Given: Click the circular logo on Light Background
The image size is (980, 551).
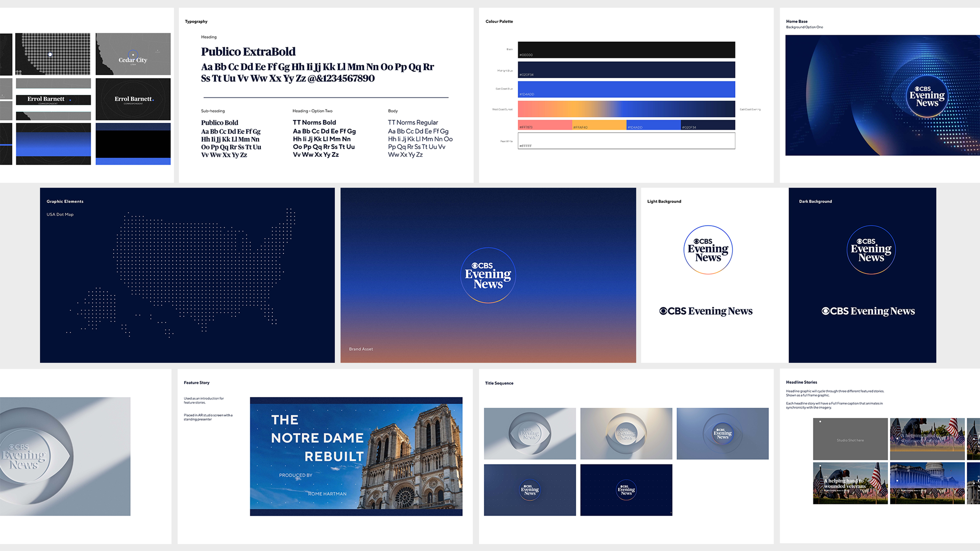Looking at the screenshot, I should [x=708, y=250].
